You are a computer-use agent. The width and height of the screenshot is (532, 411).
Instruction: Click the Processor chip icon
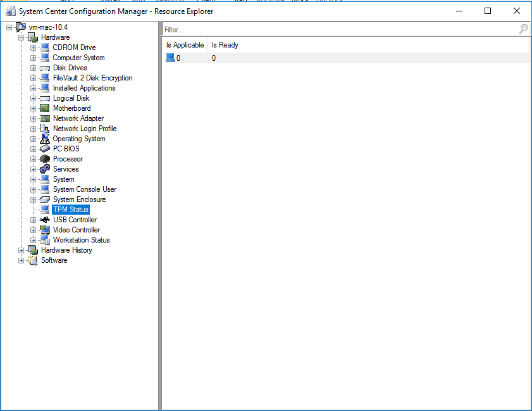pos(45,159)
